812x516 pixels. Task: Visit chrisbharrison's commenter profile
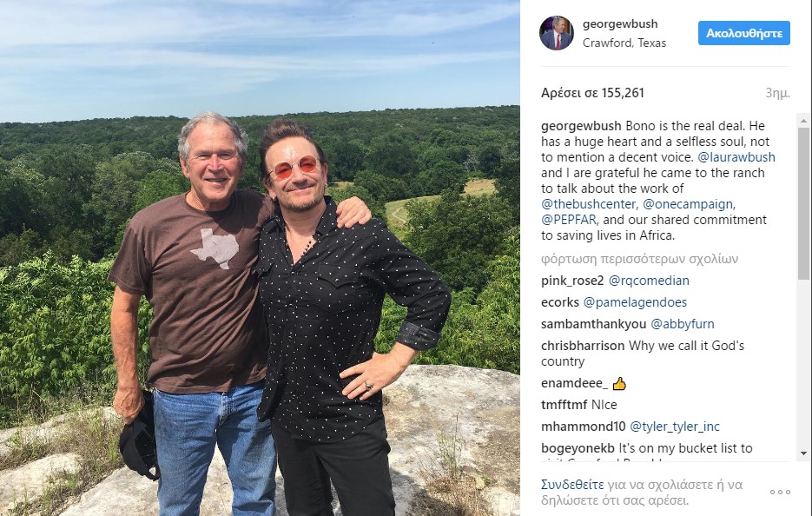[x=582, y=346]
